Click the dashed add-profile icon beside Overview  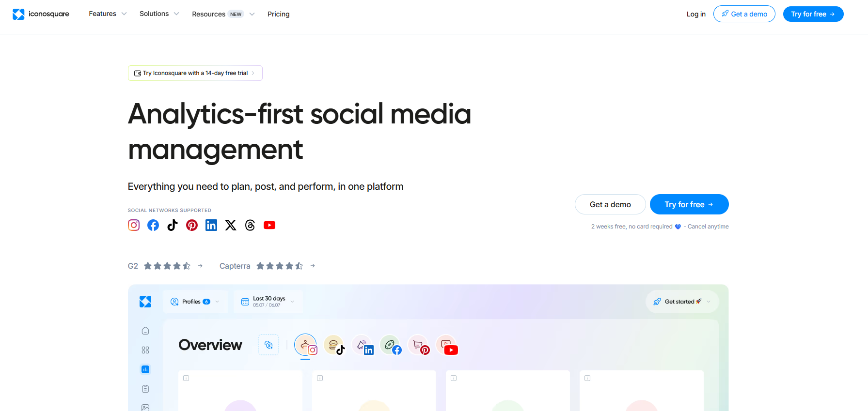(268, 345)
